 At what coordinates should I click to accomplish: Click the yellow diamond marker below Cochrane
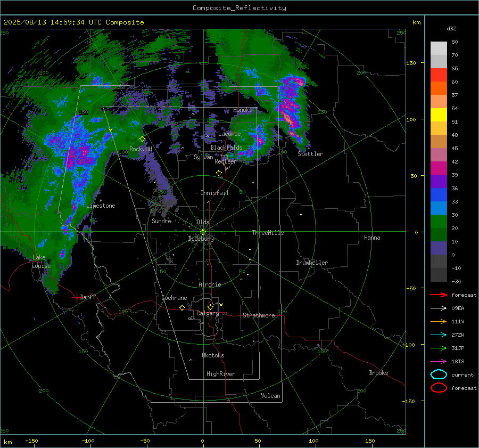[182, 308]
